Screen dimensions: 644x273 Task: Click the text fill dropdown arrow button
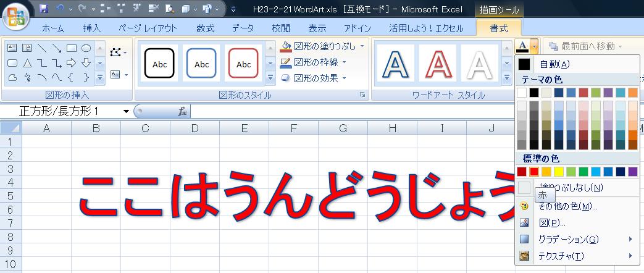(534, 46)
